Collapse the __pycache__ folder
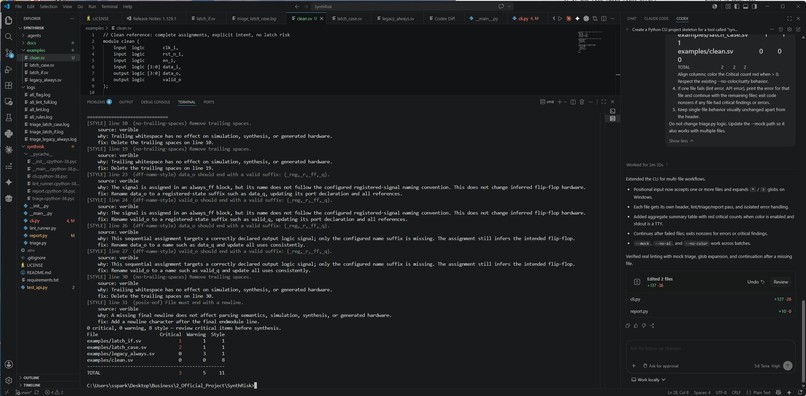The image size is (806, 396). click(x=47, y=154)
